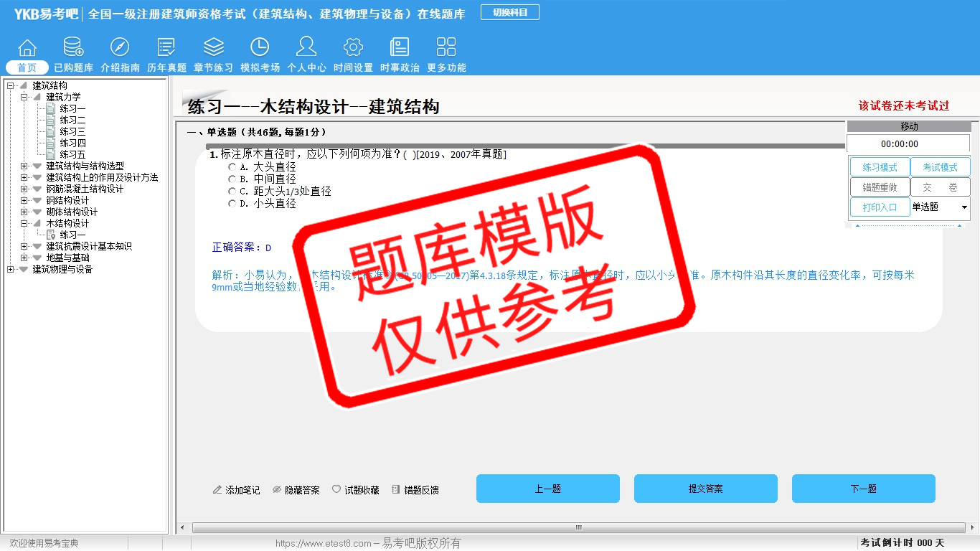980x551 pixels.
Task: Open the 模拟考场 clock icon
Action: [x=260, y=47]
